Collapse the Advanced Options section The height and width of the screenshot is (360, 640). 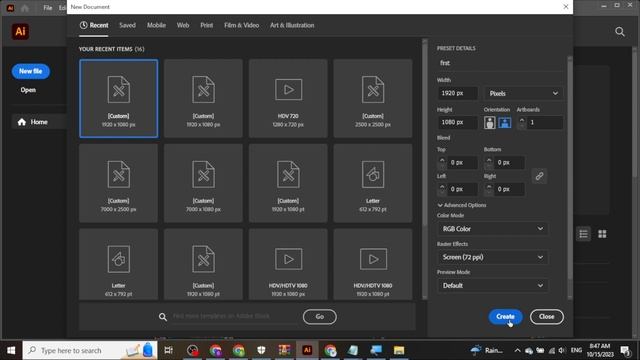(462, 205)
